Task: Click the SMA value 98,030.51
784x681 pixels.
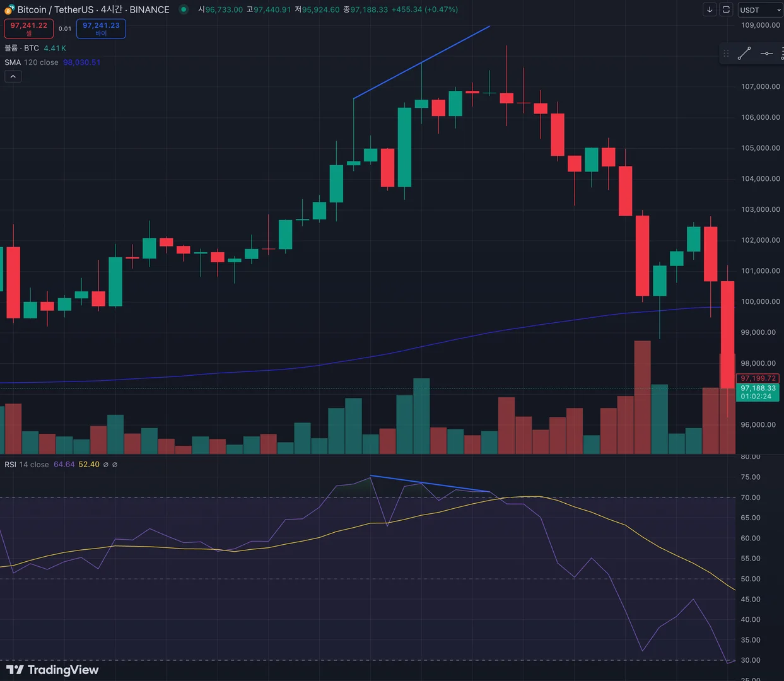Action: coord(82,62)
